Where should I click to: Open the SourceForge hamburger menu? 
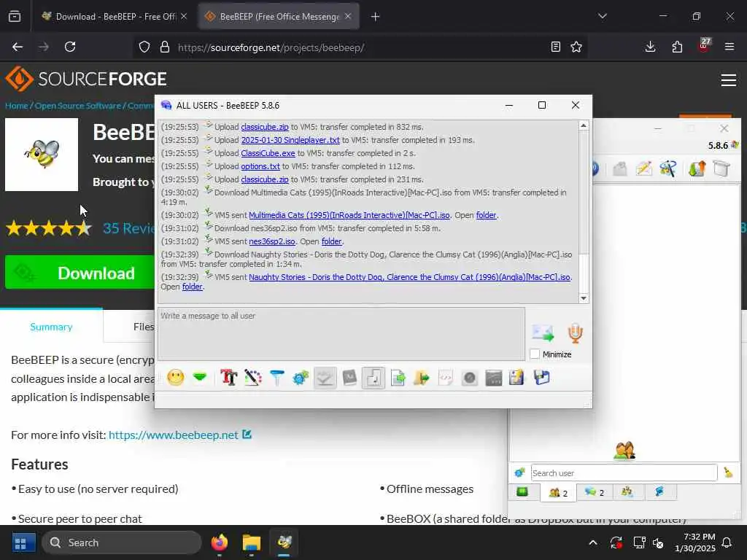(729, 80)
